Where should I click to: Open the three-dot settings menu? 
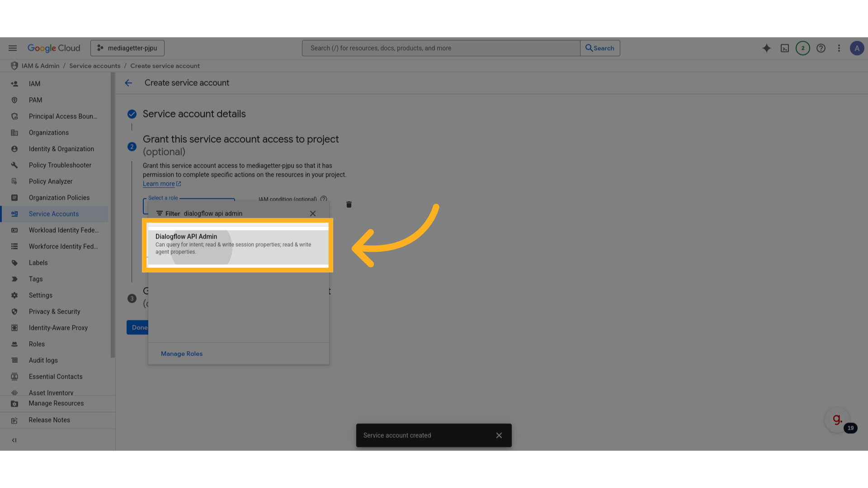point(839,48)
